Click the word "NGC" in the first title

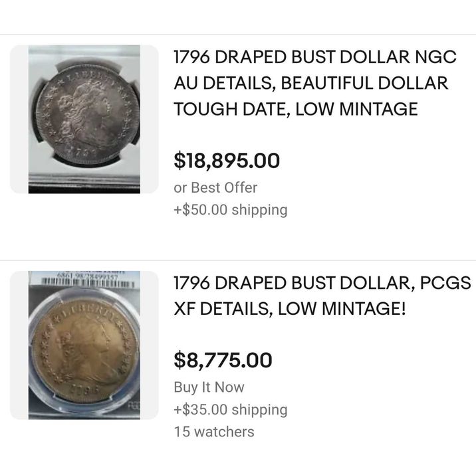[434, 57]
